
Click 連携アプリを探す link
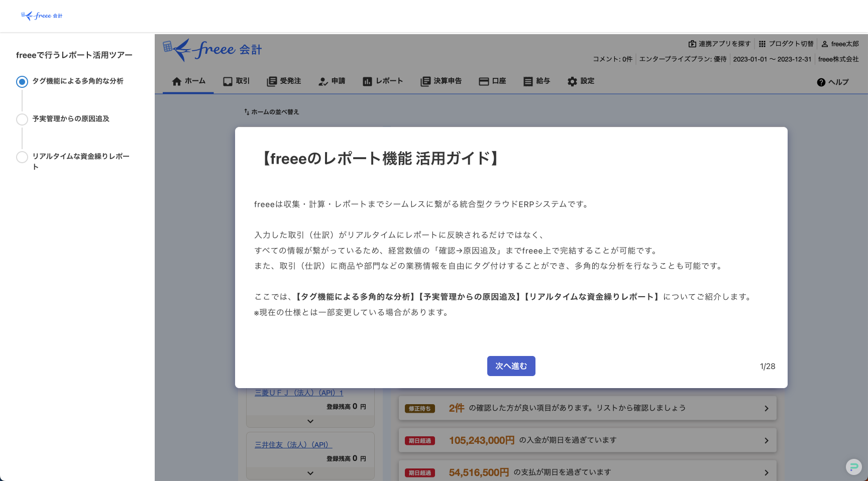point(719,44)
